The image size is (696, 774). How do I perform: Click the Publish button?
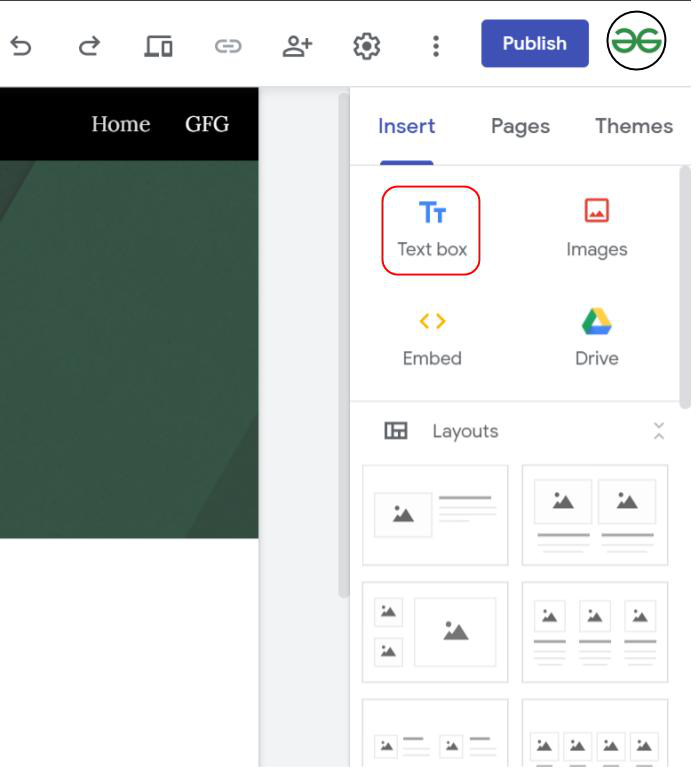click(535, 43)
